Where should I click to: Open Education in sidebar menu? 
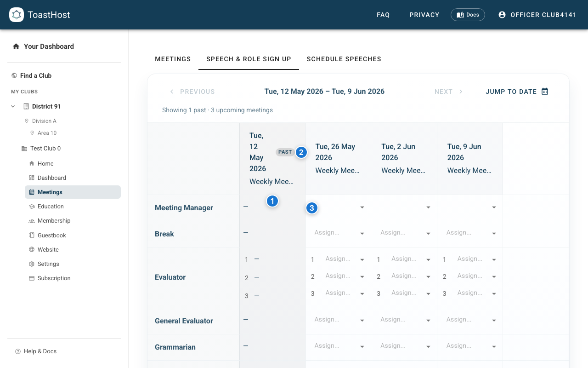(73, 207)
